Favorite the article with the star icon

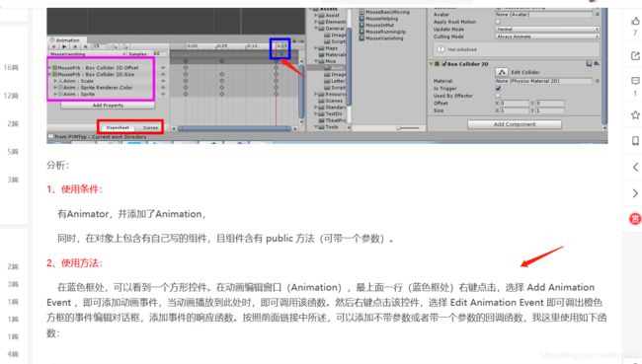click(x=635, y=115)
